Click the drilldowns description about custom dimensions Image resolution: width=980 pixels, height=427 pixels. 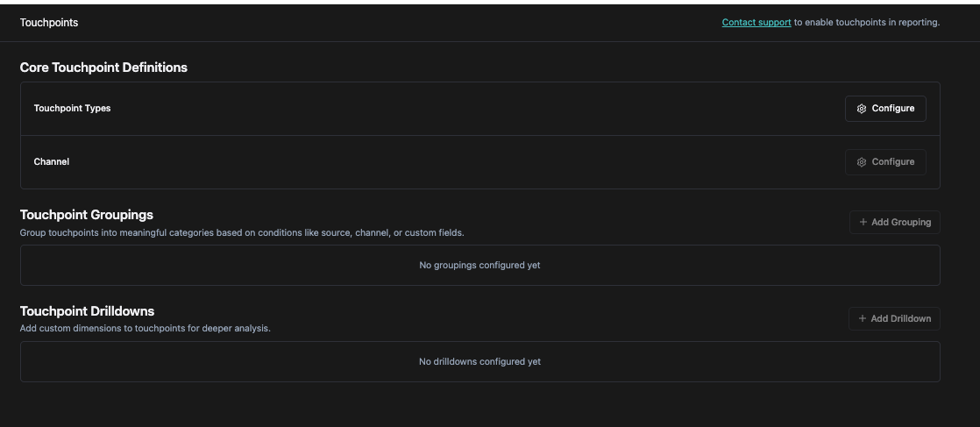tap(146, 329)
